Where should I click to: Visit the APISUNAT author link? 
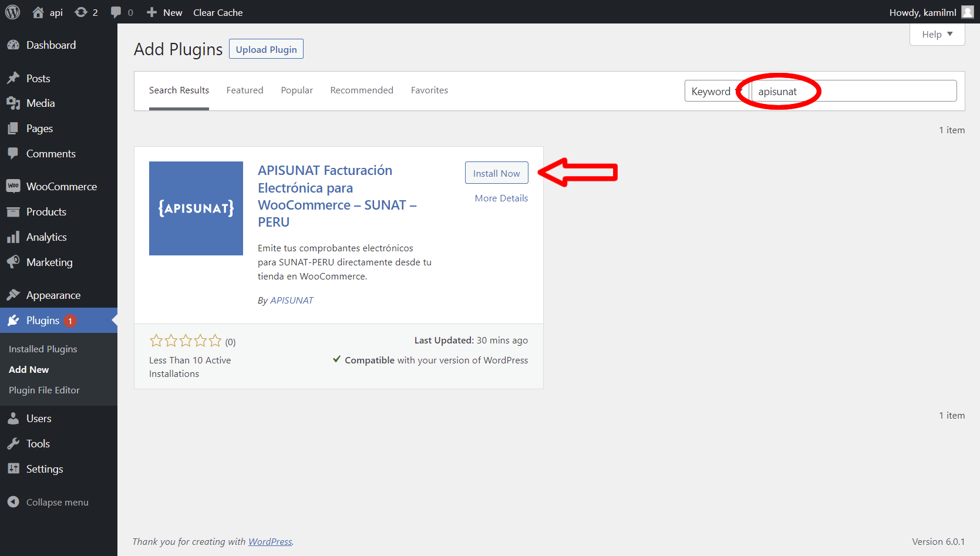click(x=292, y=301)
